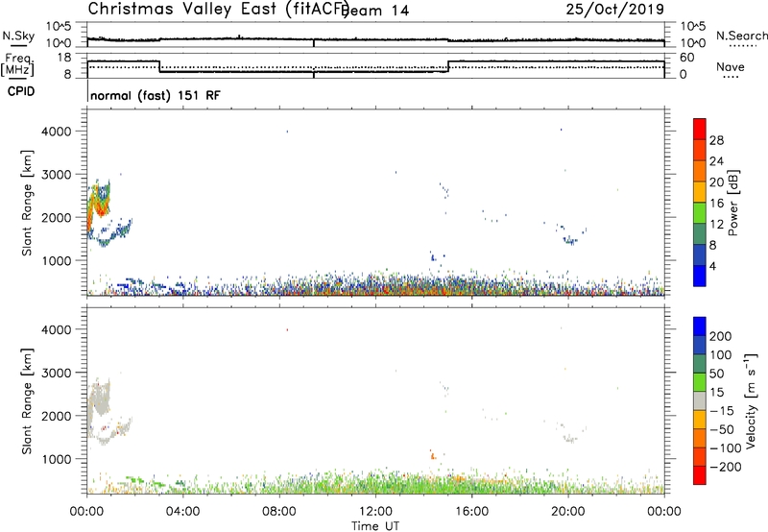The width and height of the screenshot is (768, 532).
Task: Click the 'Beam 14' label
Action: click(x=376, y=11)
